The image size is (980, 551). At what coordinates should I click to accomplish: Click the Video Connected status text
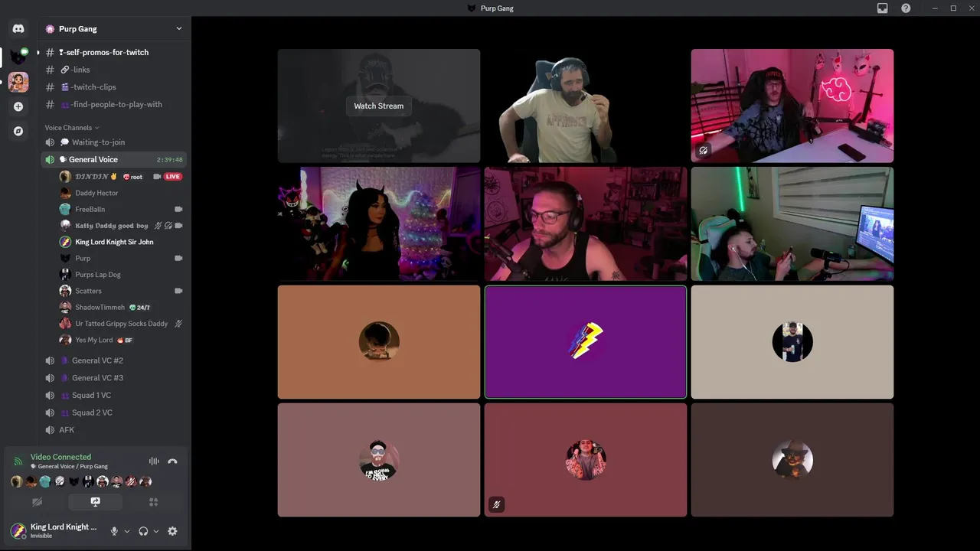click(60, 457)
